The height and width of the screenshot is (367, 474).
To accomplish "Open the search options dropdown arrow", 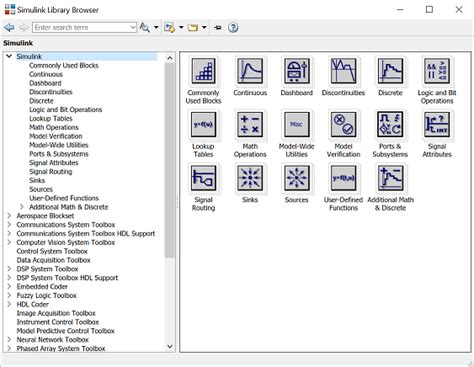I will click(156, 27).
